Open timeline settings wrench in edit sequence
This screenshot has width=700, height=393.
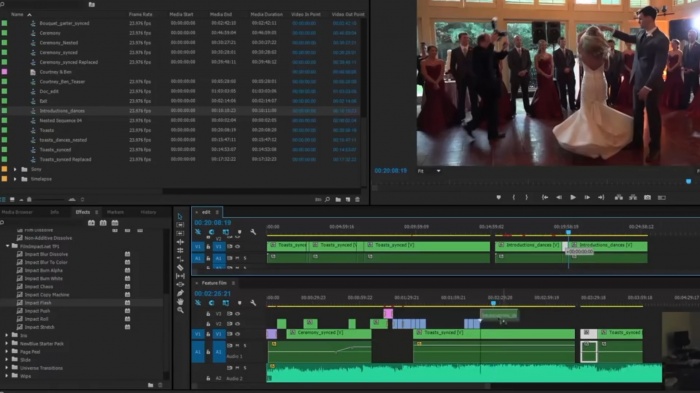click(x=253, y=232)
